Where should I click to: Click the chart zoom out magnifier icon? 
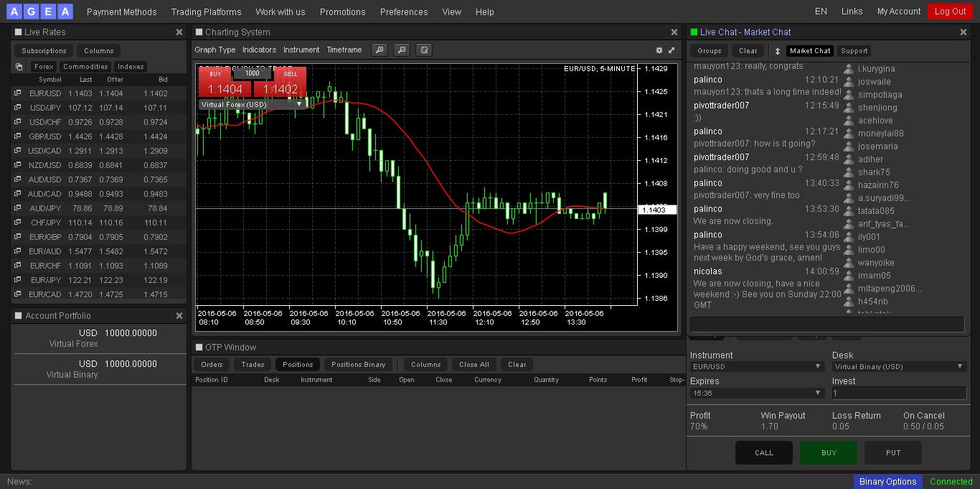pos(402,50)
